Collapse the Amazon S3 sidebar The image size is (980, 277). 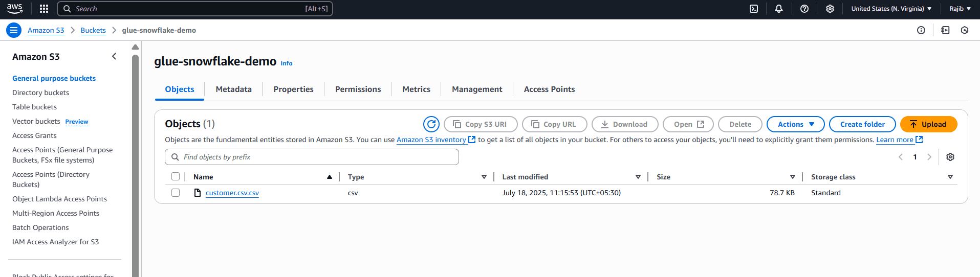click(114, 56)
